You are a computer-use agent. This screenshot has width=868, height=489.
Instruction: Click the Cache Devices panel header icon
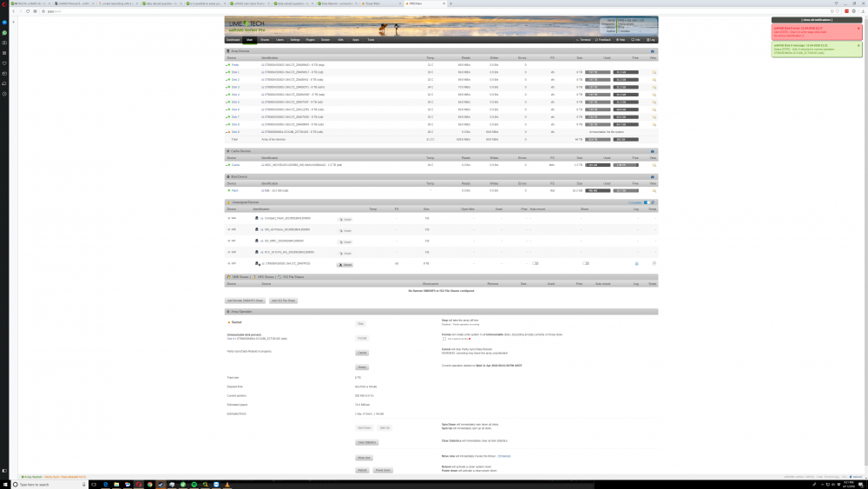point(652,151)
